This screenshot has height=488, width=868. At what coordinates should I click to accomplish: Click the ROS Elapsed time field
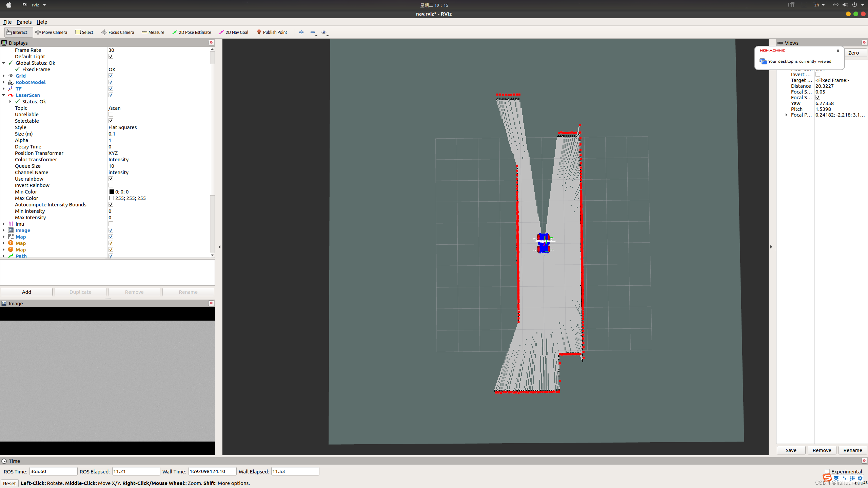[136, 471]
